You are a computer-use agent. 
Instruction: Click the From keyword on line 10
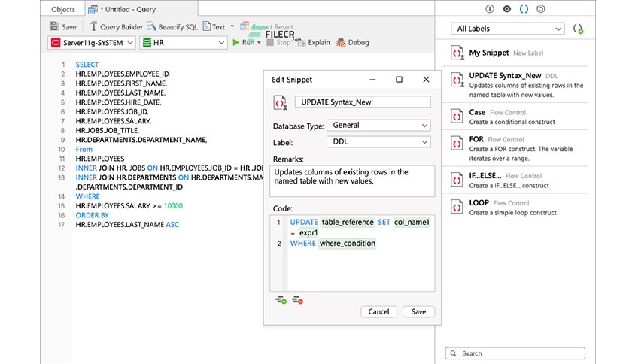coord(84,149)
